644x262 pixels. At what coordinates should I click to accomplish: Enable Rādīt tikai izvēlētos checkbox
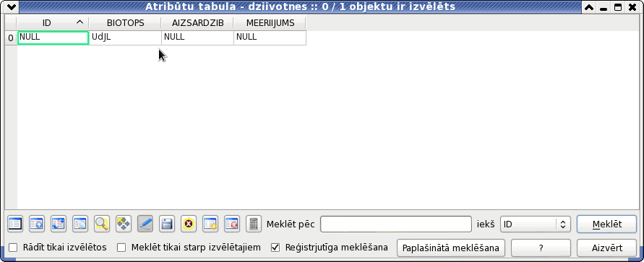tap(14, 248)
